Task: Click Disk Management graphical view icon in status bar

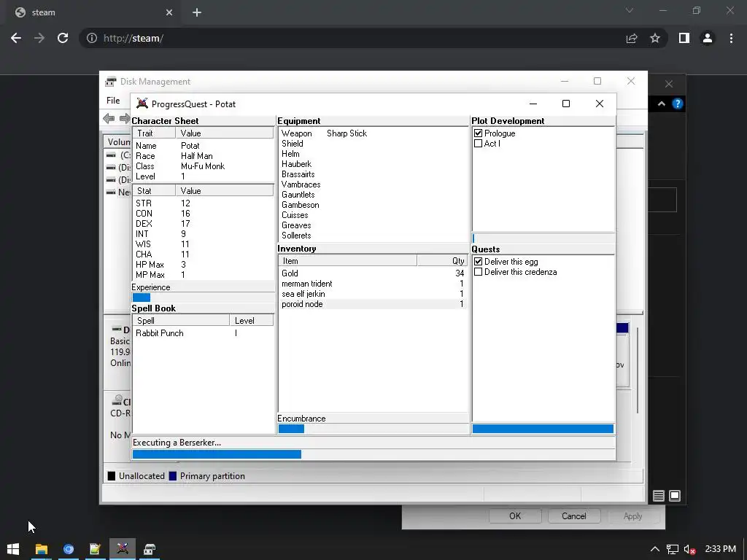Action: [x=675, y=496]
